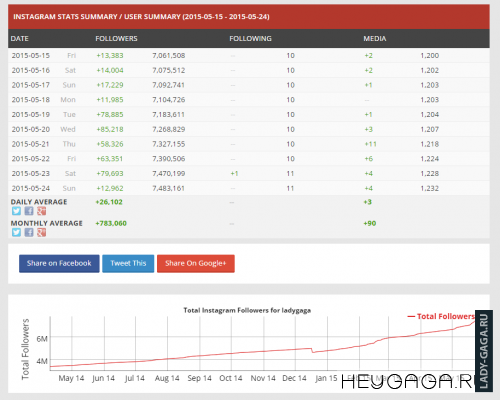Viewport: 500px width, 400px height.
Task: Click monthly average followers +783,060
Action: click(111, 223)
